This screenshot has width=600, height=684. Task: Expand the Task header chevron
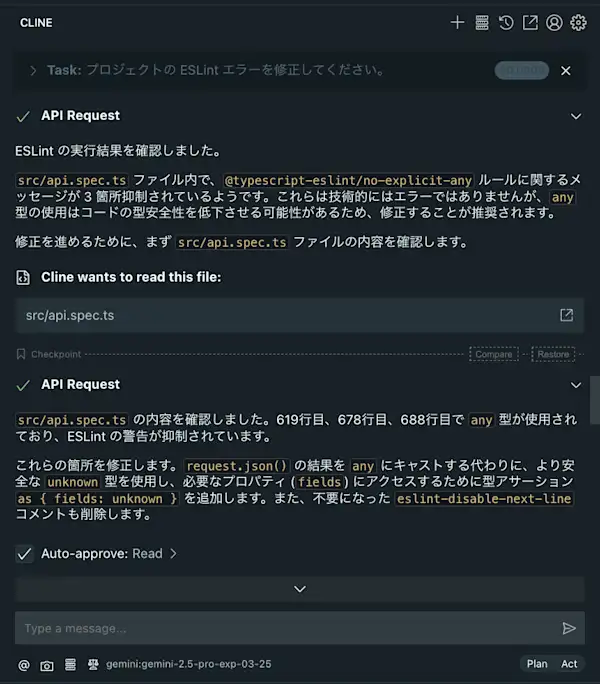point(33,70)
